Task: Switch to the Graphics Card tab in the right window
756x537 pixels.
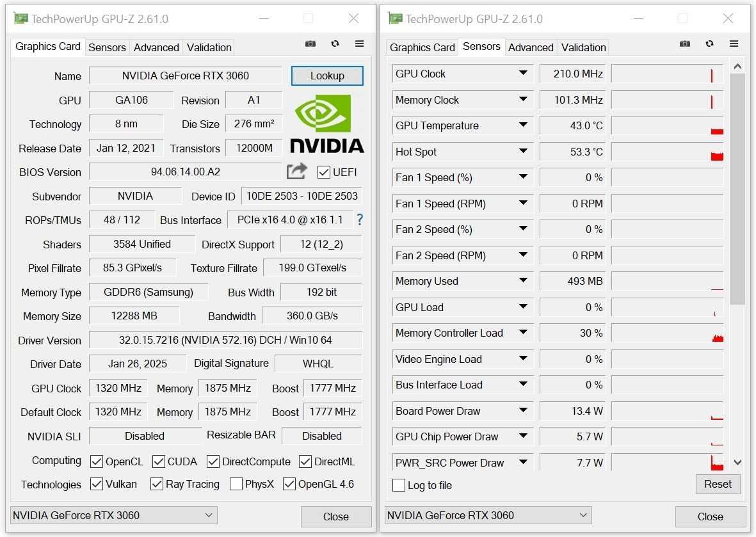Action: (x=422, y=47)
